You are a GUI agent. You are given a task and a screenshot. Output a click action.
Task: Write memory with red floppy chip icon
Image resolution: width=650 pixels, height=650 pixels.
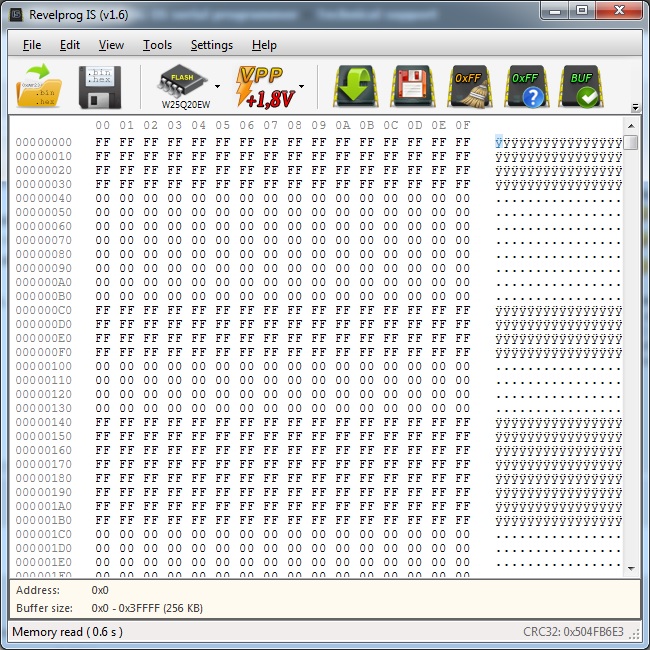point(413,86)
